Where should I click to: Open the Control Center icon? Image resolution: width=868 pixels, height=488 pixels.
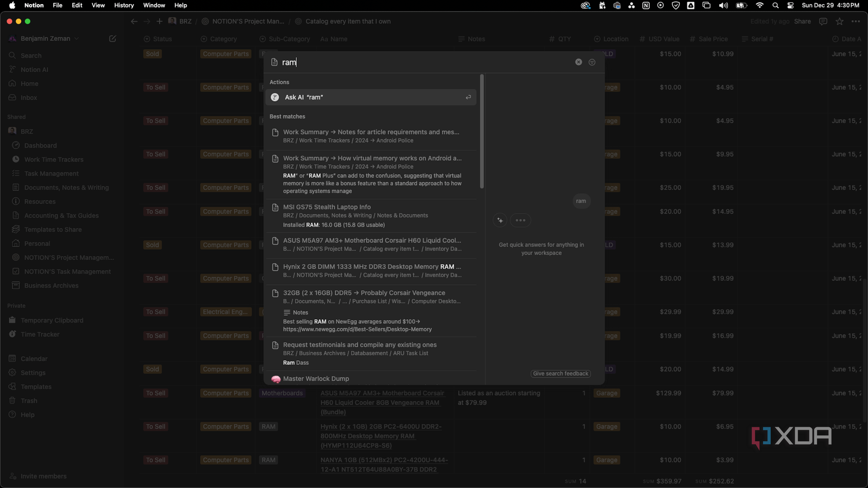coord(790,5)
